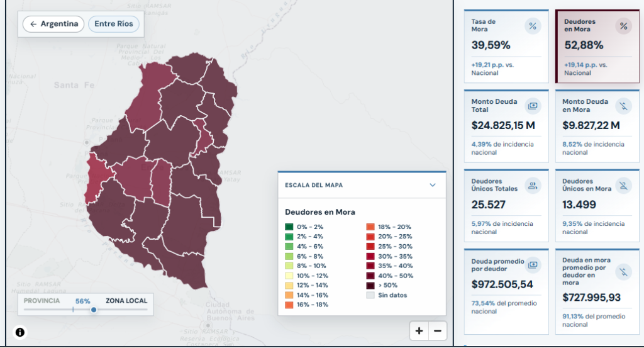
Task: Click the 40% - 50% legend swatch
Action: [370, 276]
